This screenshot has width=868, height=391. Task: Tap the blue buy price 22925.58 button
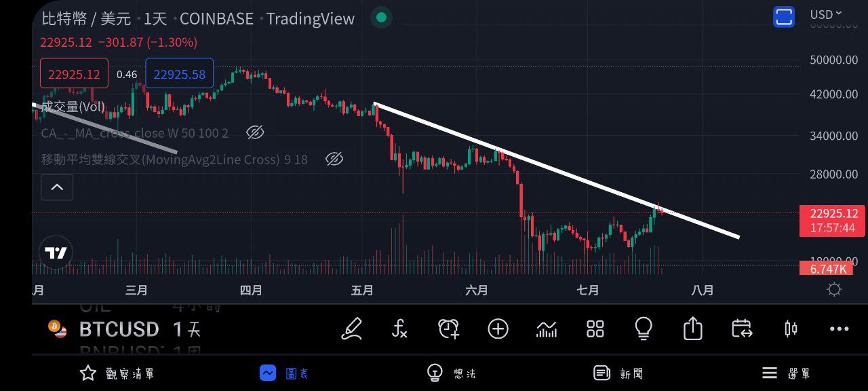[179, 74]
